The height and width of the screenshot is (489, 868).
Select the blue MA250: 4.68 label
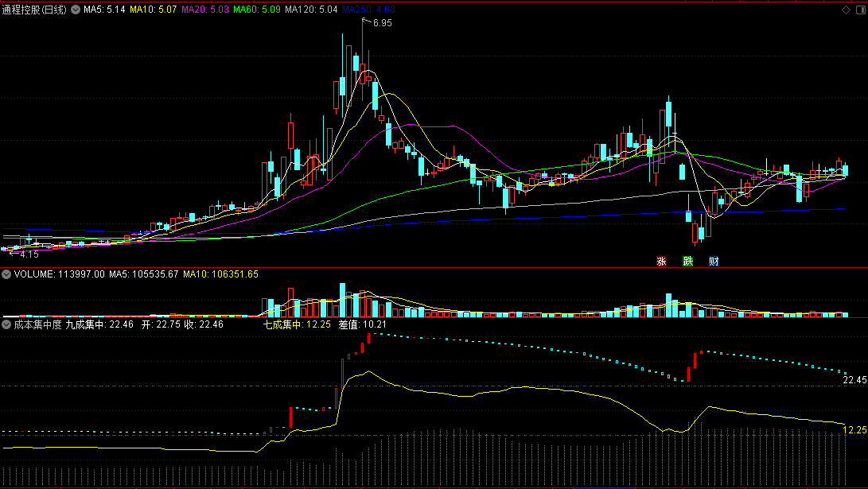click(x=368, y=10)
